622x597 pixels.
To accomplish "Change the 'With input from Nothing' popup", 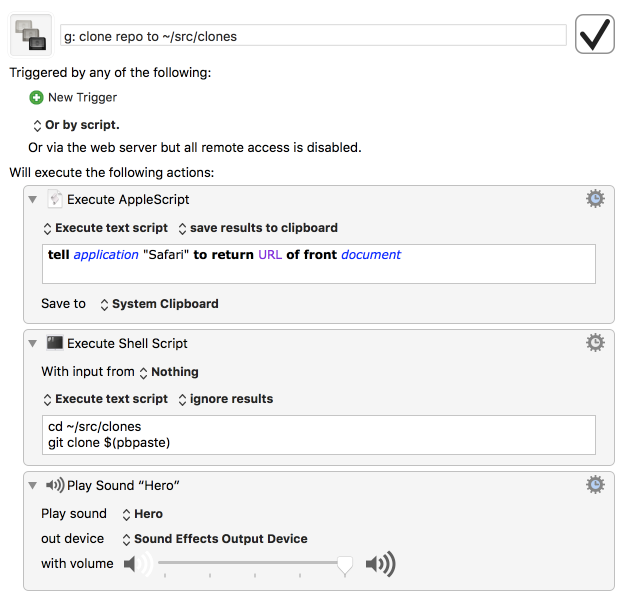I will (168, 372).
